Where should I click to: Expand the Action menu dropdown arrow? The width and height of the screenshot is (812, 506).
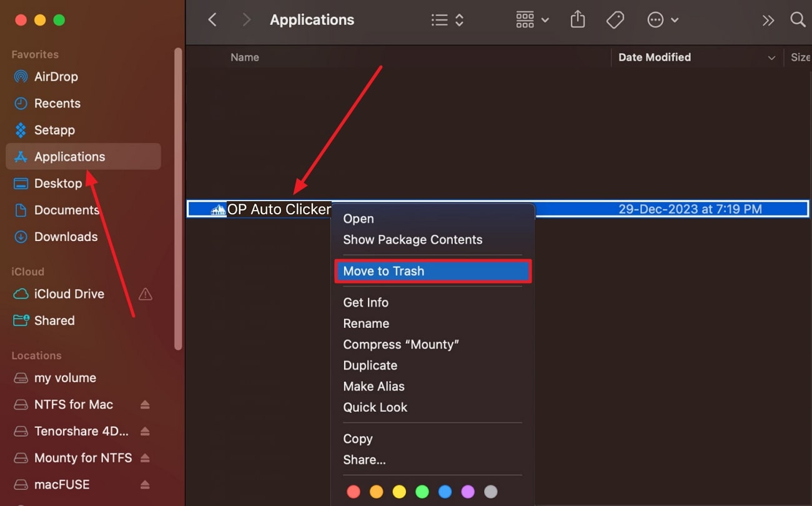675,21
